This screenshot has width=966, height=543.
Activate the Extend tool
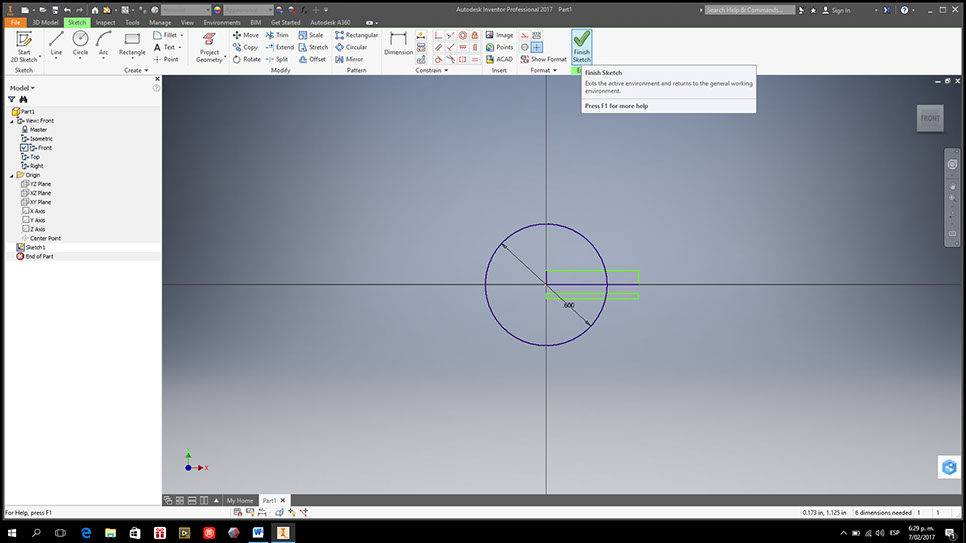(x=280, y=47)
